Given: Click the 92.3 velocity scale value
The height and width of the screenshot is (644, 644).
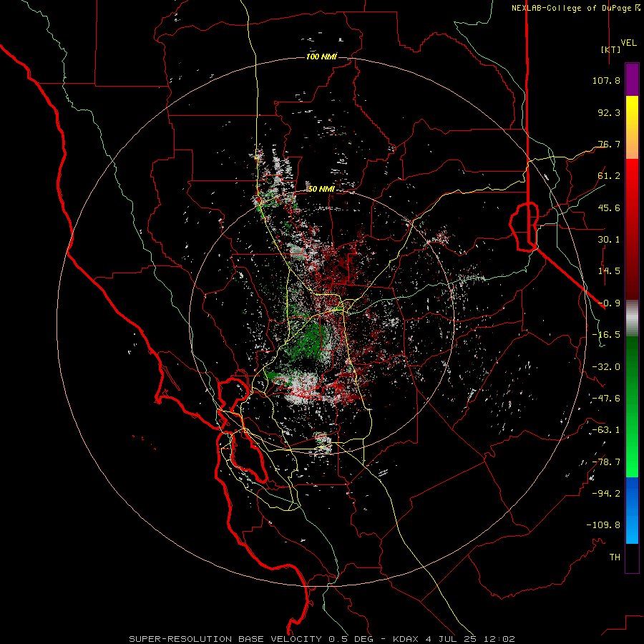Looking at the screenshot, I should point(609,112).
